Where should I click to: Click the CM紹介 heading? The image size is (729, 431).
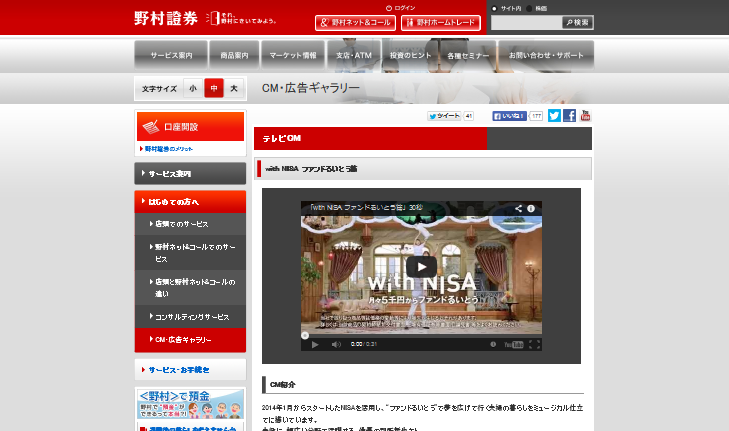click(x=283, y=385)
